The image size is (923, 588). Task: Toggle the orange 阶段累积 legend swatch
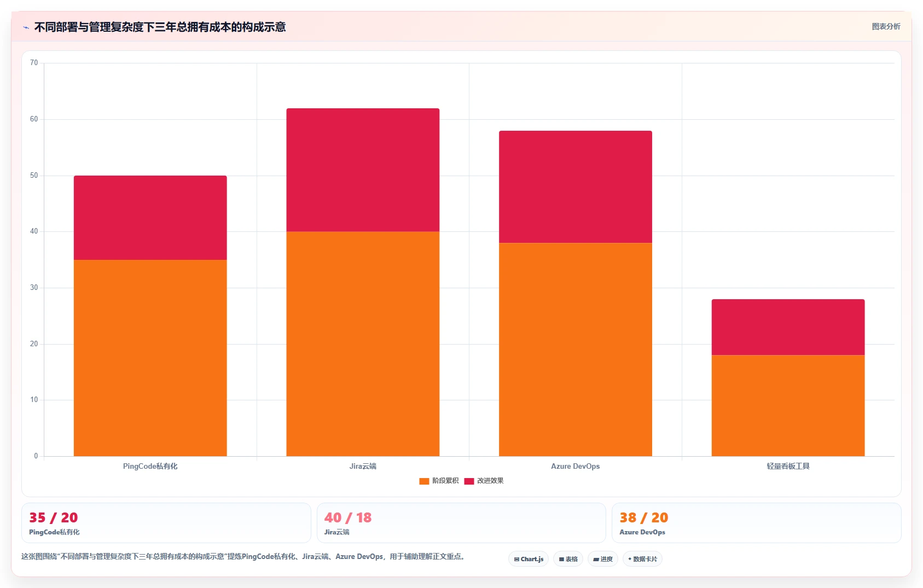[x=424, y=481]
